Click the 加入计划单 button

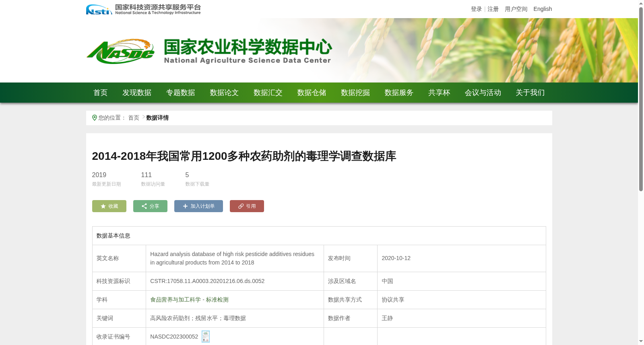pyautogui.click(x=198, y=206)
